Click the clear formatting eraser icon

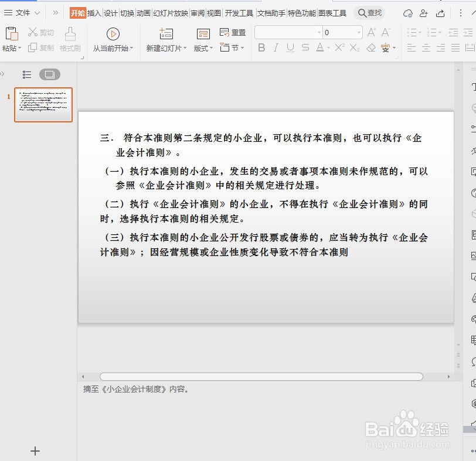[371, 47]
